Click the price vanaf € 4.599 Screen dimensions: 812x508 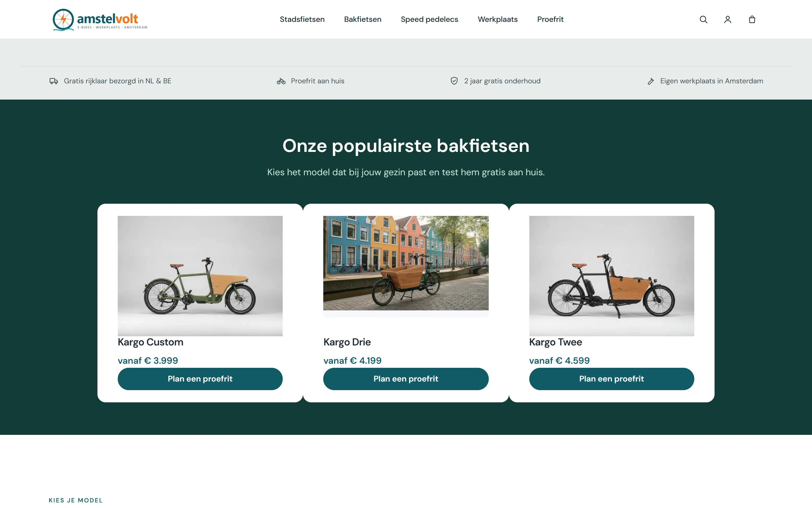[559, 360]
